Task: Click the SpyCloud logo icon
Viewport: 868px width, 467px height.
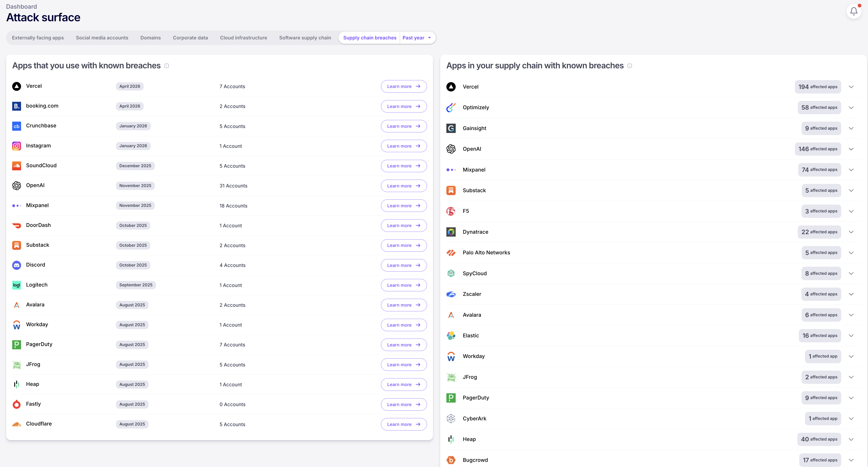Action: click(x=451, y=274)
